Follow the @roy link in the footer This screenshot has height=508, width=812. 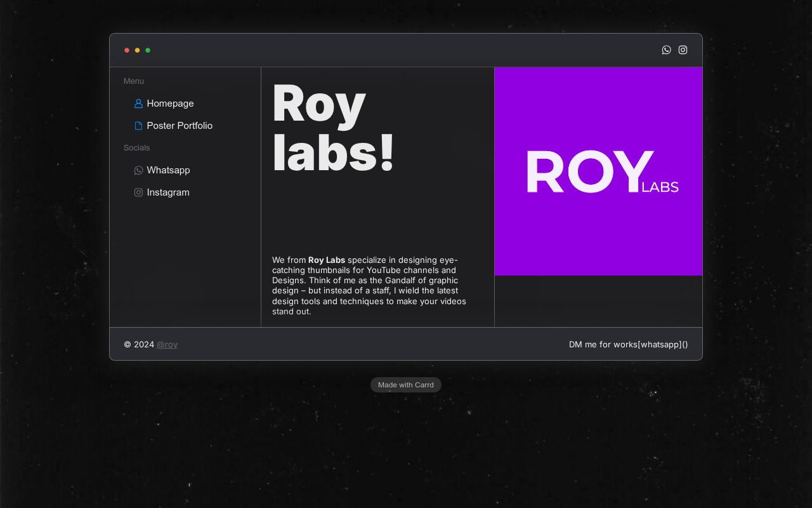point(167,344)
